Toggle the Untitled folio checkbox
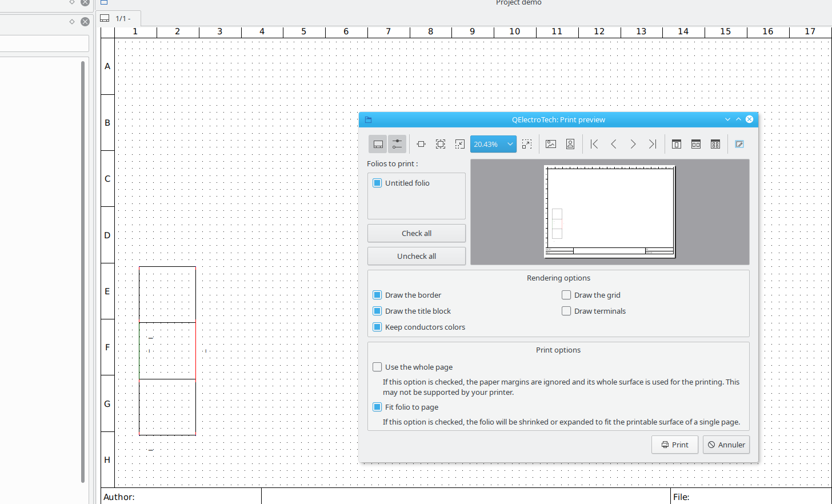Image resolution: width=832 pixels, height=504 pixels. [377, 183]
